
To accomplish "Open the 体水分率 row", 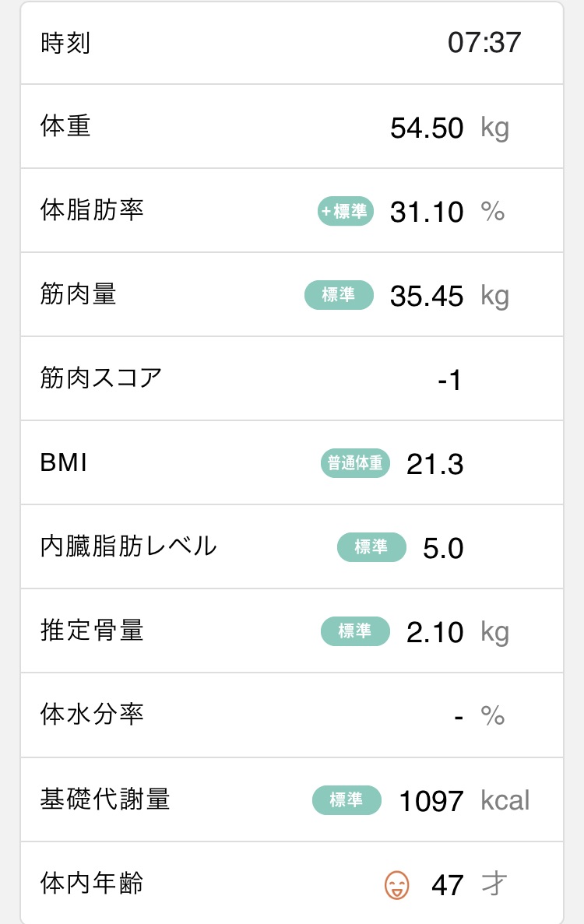I will [x=292, y=715].
